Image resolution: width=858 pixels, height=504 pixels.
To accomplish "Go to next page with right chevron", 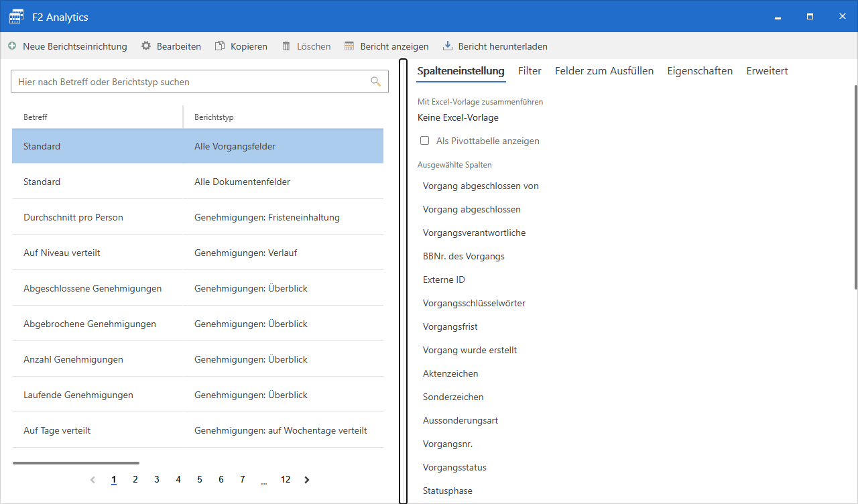I will tap(307, 480).
